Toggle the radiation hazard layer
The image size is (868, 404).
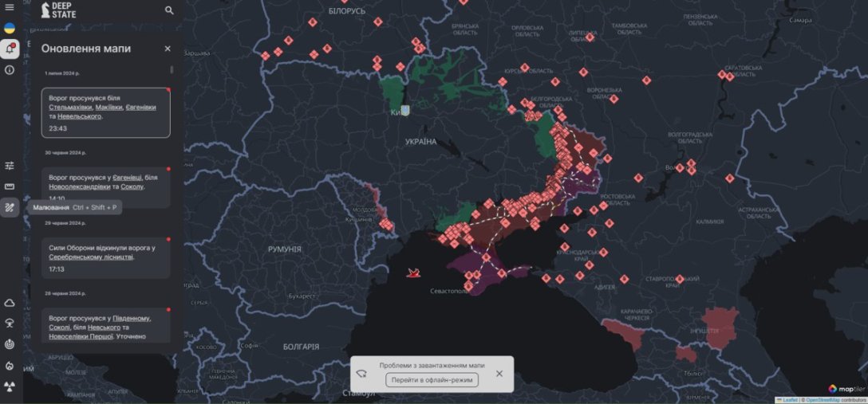point(10,386)
